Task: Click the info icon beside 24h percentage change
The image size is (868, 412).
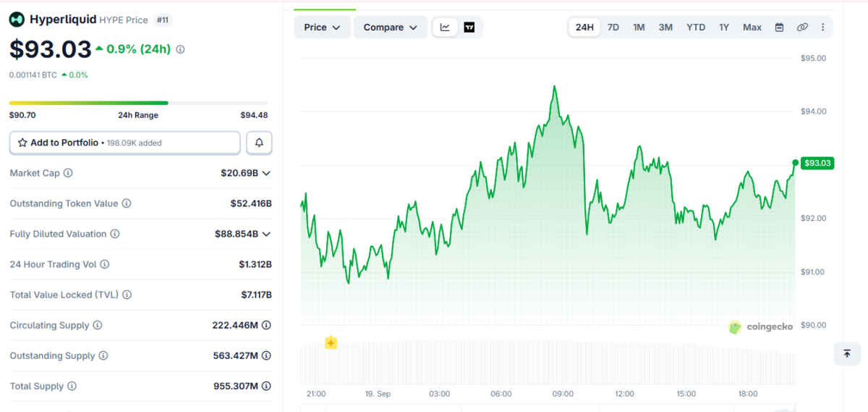Action: pyautogui.click(x=180, y=49)
